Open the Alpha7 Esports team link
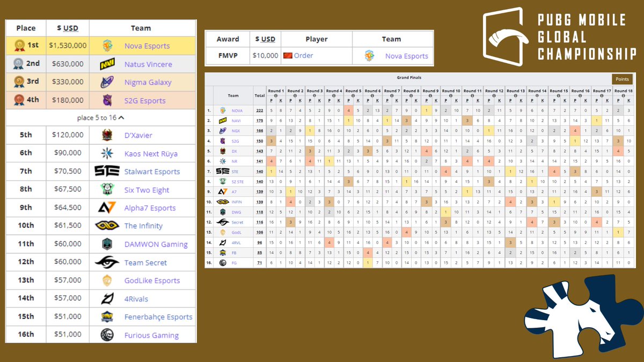The height and width of the screenshot is (362, 644). (150, 208)
